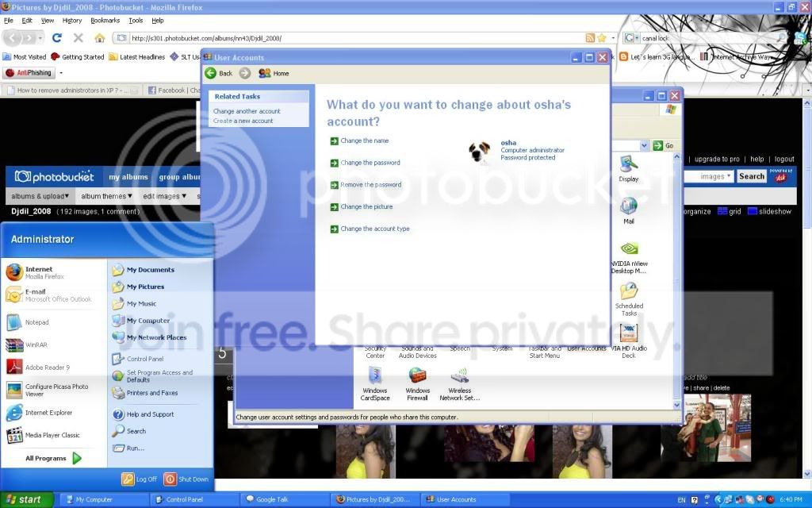
Task: Switch Photobucket to grid view
Action: [730, 211]
